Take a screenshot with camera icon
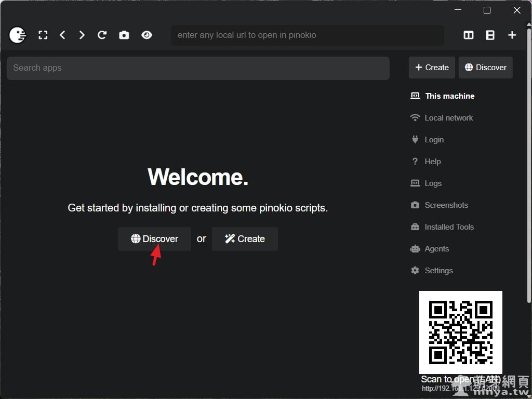This screenshot has height=399, width=532. point(124,35)
